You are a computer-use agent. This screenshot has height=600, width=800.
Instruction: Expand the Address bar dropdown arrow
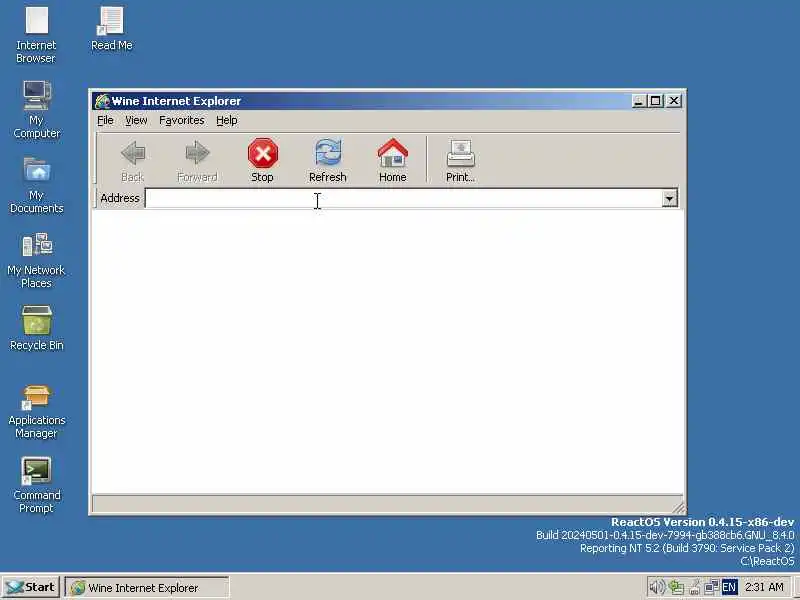point(669,198)
